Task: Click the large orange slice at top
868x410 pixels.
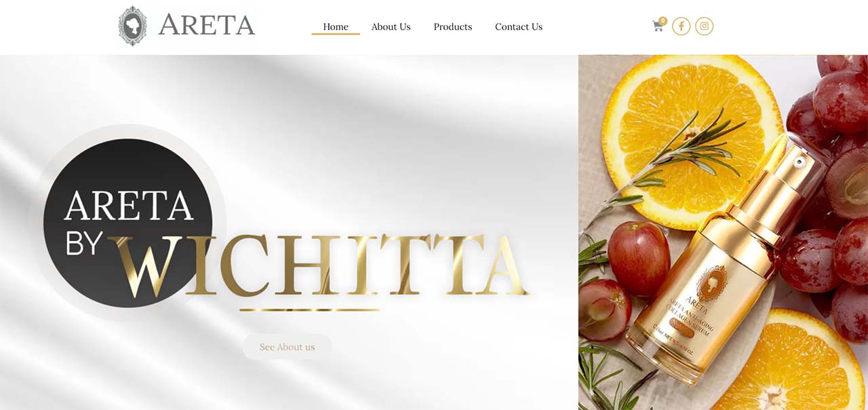Action: click(x=692, y=136)
